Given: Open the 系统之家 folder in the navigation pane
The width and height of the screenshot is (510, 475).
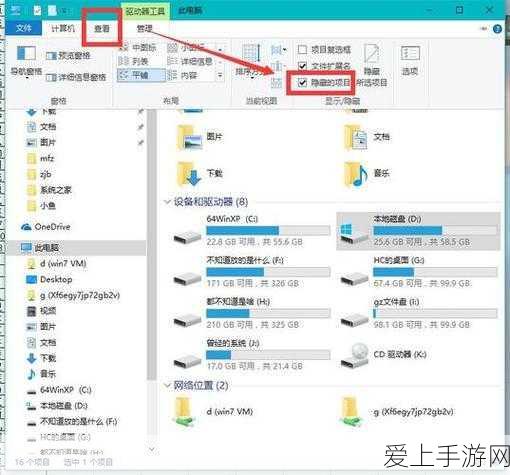Looking at the screenshot, I should (49, 190).
